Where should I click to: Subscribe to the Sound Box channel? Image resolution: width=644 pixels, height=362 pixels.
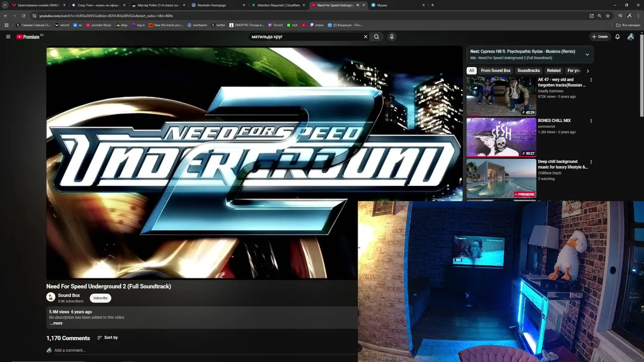100,298
